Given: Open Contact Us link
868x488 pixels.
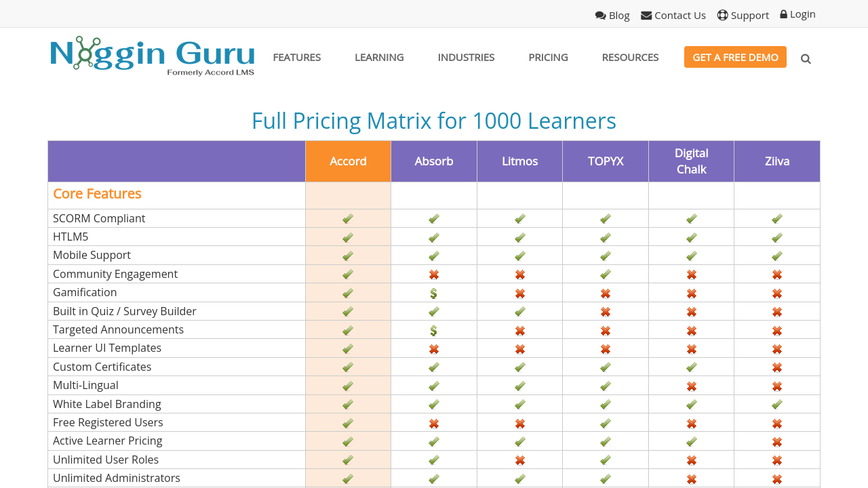Looking at the screenshot, I should point(673,15).
